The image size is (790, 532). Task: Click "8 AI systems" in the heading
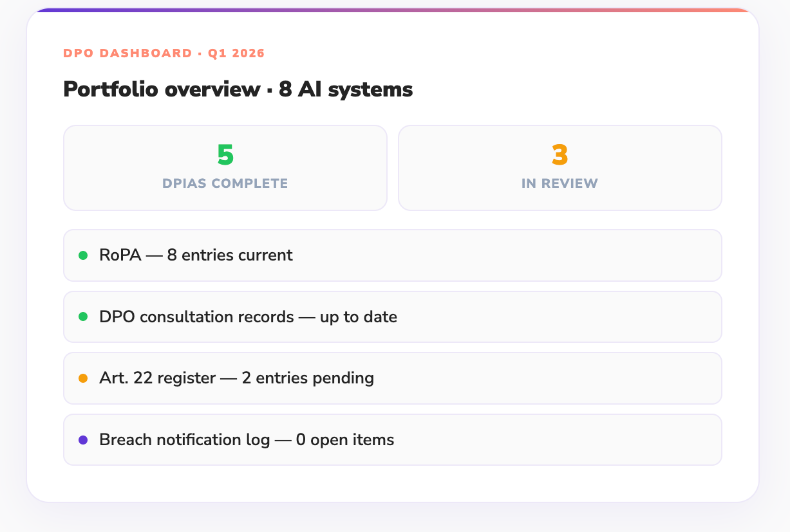(x=346, y=89)
